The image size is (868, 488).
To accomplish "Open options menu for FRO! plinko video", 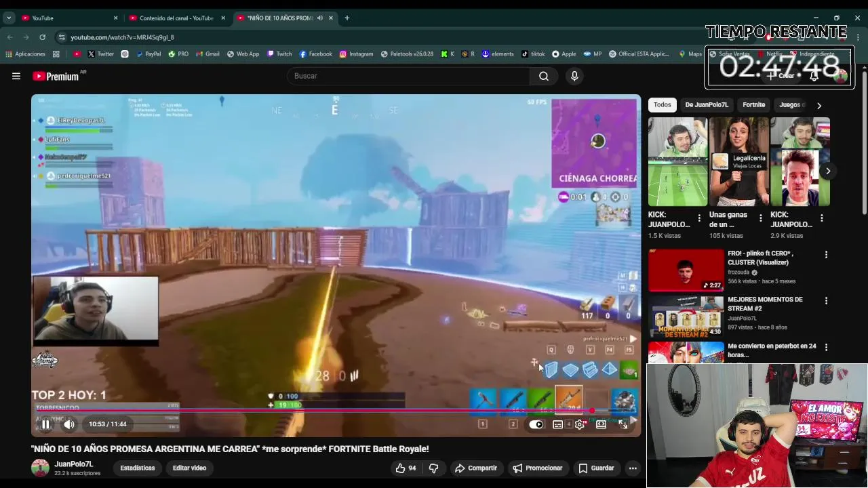I will pyautogui.click(x=826, y=255).
